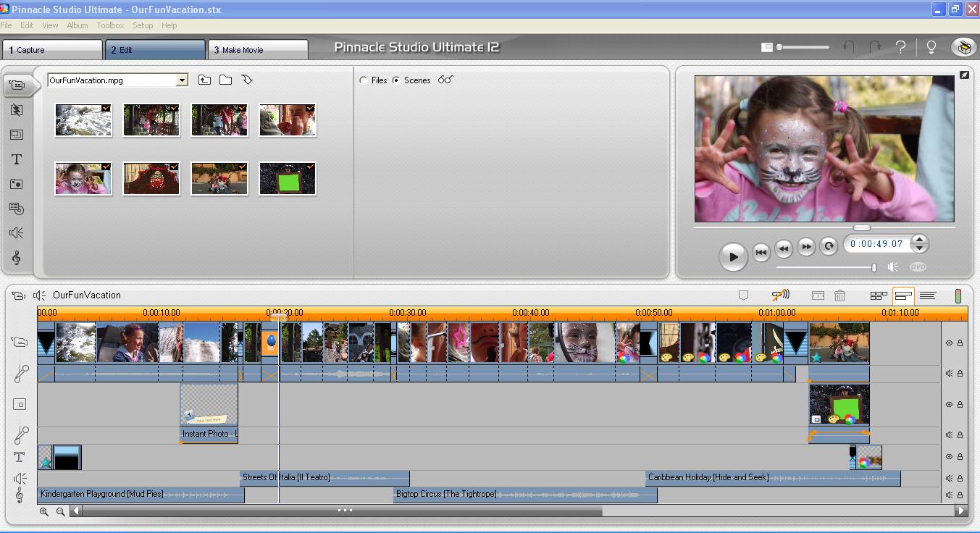Image resolution: width=980 pixels, height=533 pixels.
Task: Open the OurFunVacation.mpg source dropdown
Action: pos(183,80)
